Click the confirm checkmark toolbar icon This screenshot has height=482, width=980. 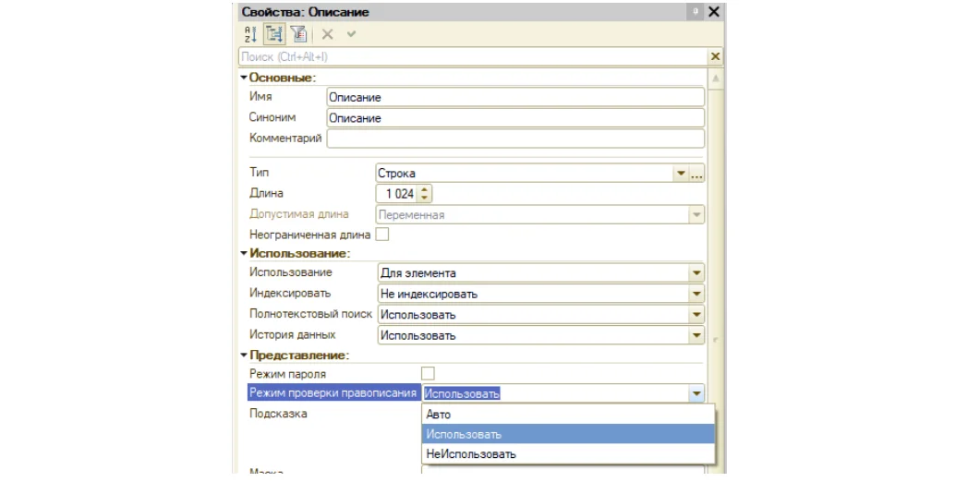(x=351, y=34)
